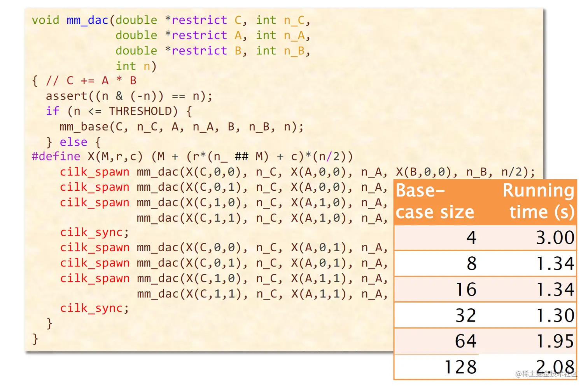588x388 pixels.
Task: Click the running time value "1.30"
Action: [555, 315]
